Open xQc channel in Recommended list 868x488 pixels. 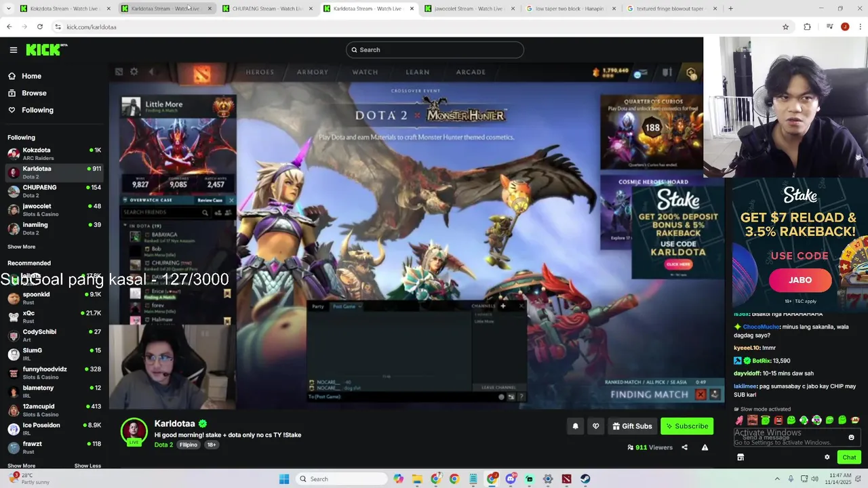pos(54,317)
